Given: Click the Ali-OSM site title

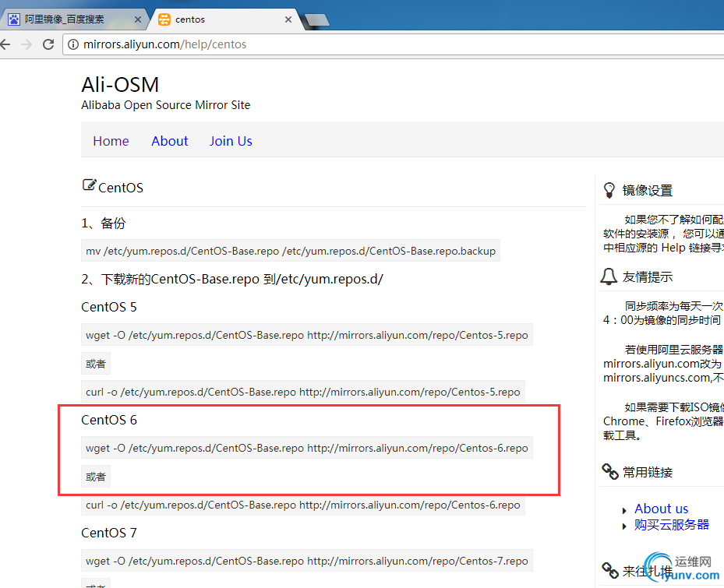Looking at the screenshot, I should tap(120, 85).
